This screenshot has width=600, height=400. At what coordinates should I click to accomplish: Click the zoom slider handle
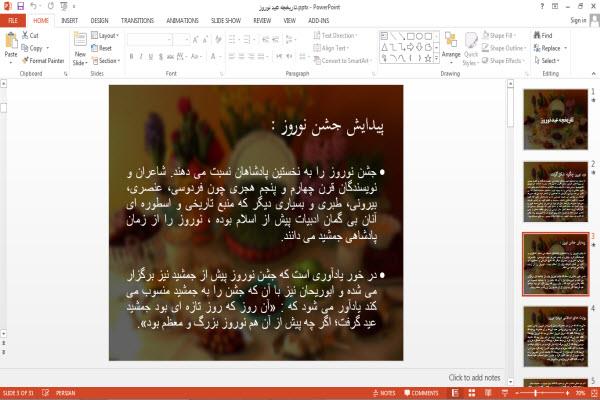point(535,393)
